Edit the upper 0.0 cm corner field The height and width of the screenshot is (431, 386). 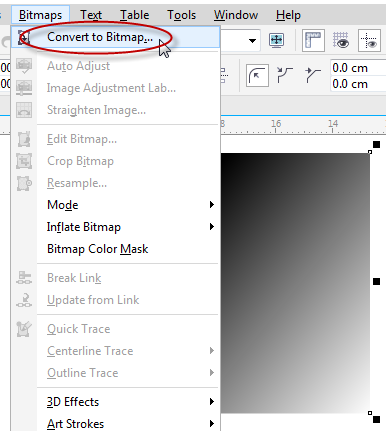click(x=358, y=68)
